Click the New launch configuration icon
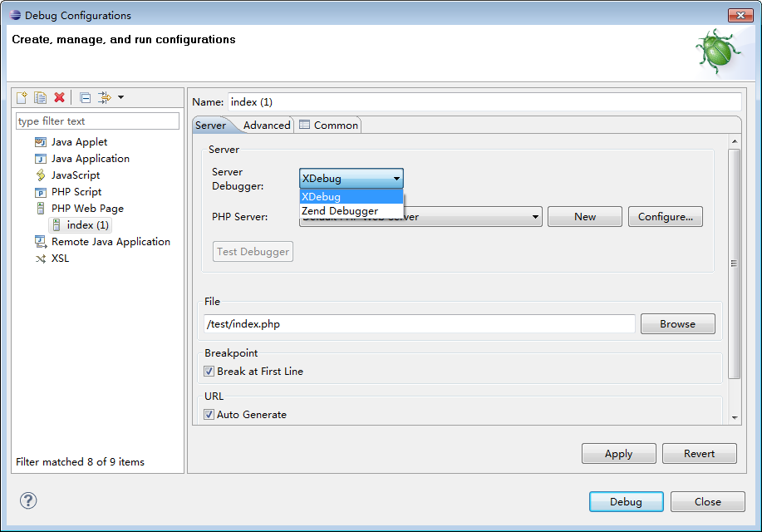 [22, 98]
